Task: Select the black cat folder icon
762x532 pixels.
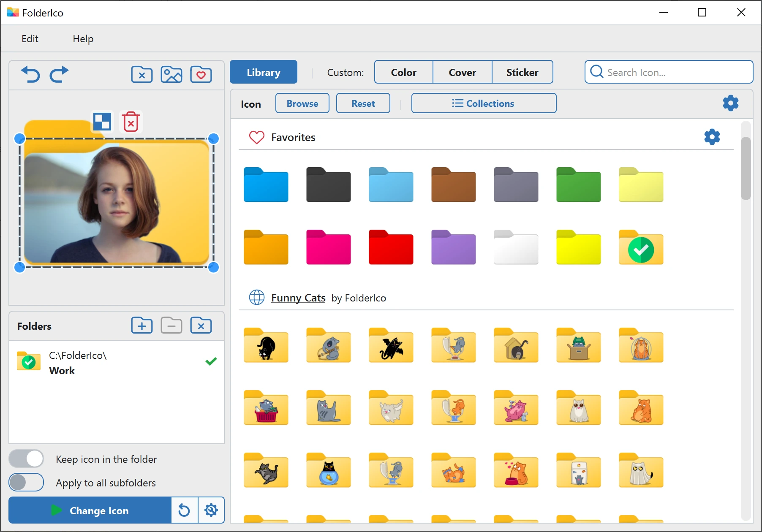Action: (266, 345)
